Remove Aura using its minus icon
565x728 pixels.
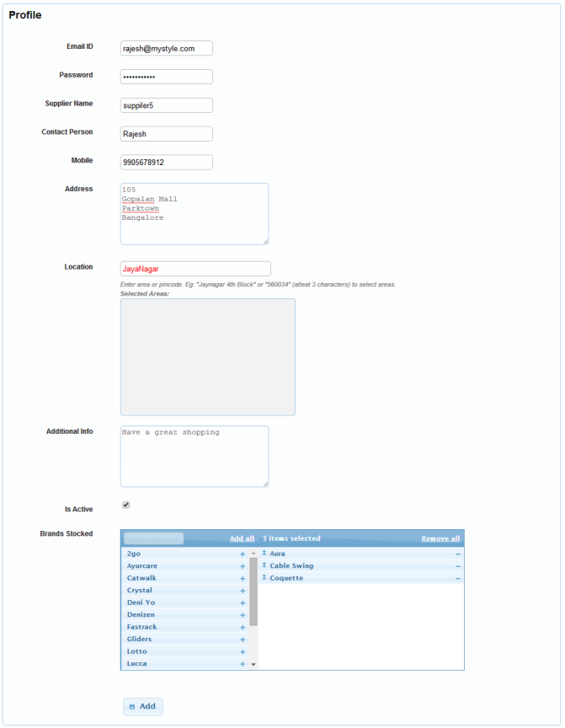tap(458, 554)
